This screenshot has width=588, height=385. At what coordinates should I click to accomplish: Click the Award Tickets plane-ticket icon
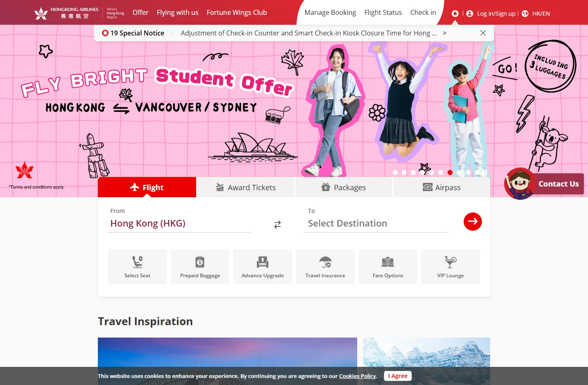(220, 187)
